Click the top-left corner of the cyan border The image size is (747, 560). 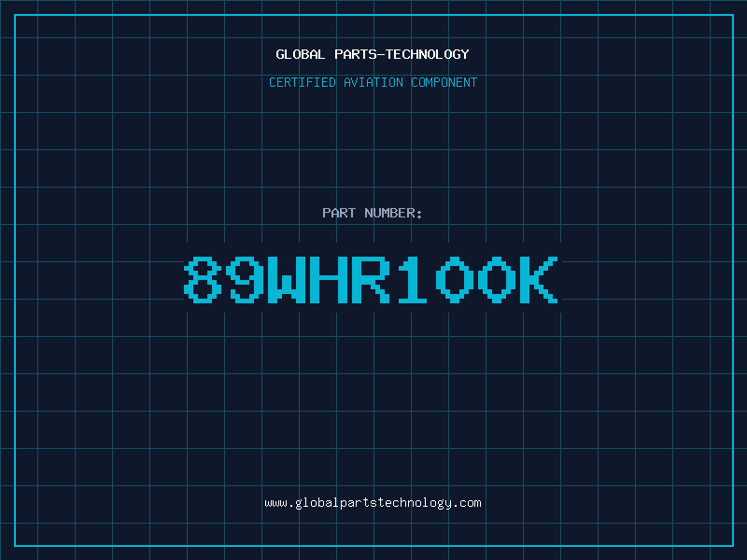(15, 15)
